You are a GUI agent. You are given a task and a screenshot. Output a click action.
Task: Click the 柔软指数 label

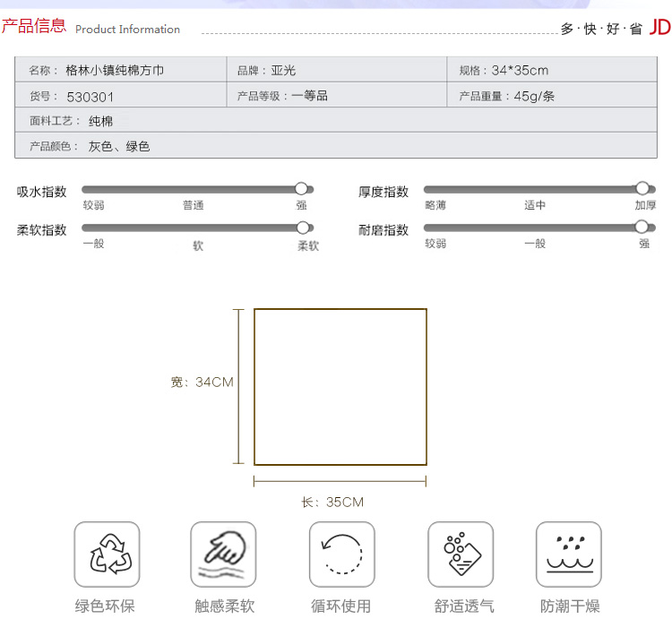click(41, 230)
